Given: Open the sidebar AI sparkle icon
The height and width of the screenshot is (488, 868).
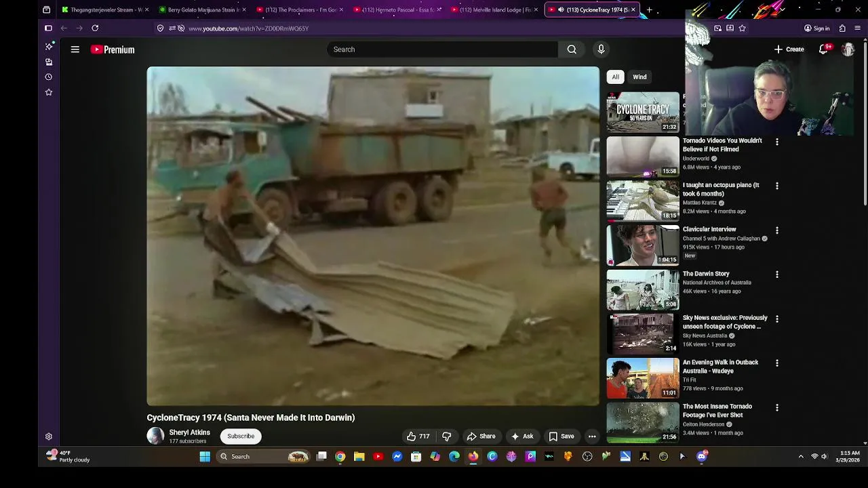Looking at the screenshot, I should click(49, 46).
